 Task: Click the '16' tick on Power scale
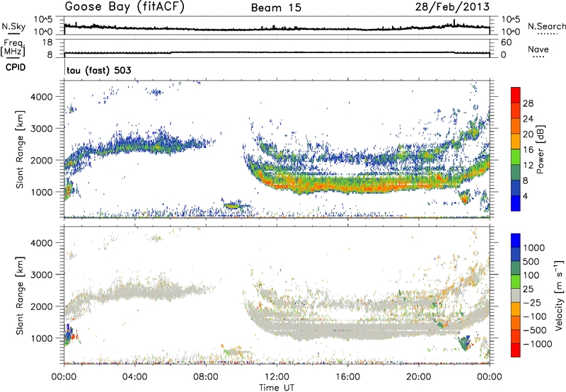pos(528,150)
